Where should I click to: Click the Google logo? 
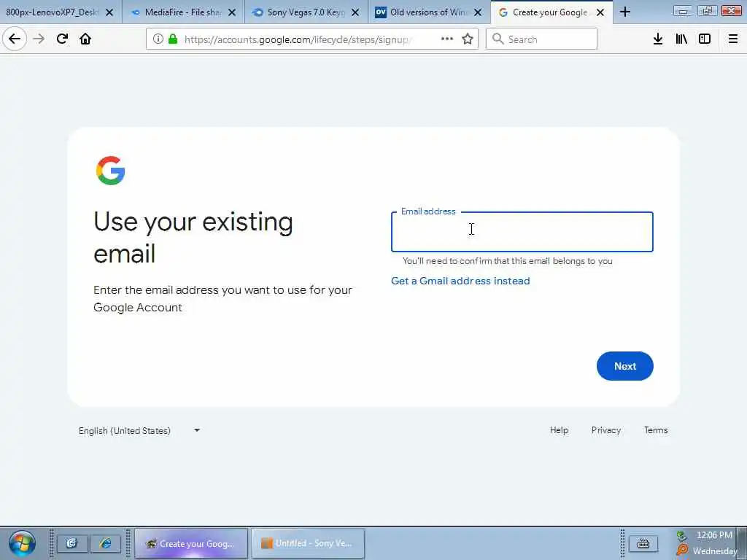tap(111, 171)
